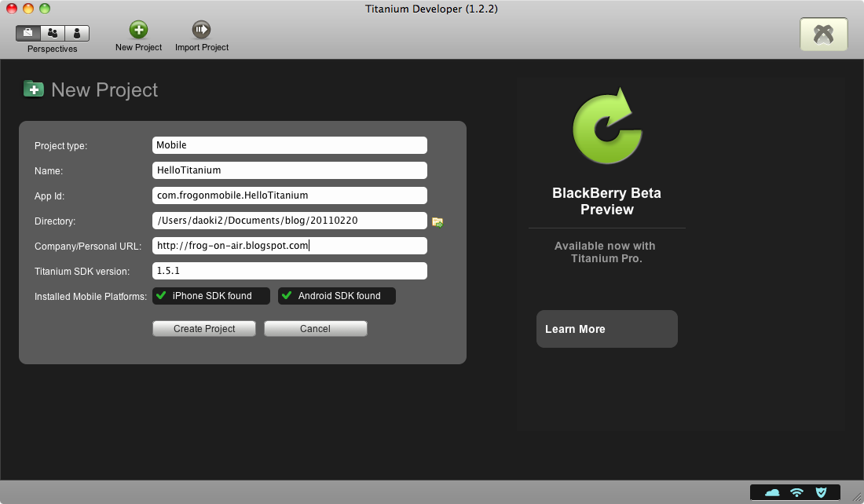Viewport: 864px width, 504px height.
Task: Open the Project type Mobile dropdown
Action: click(290, 145)
